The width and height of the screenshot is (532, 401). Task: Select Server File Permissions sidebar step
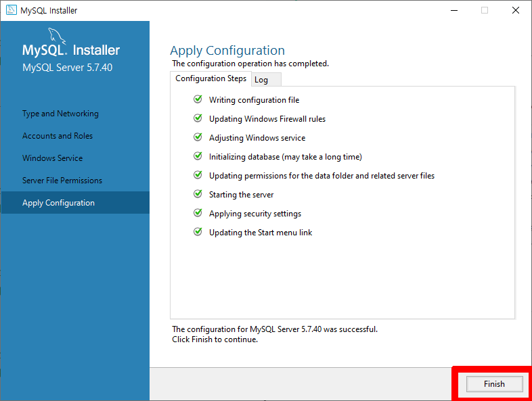62,181
